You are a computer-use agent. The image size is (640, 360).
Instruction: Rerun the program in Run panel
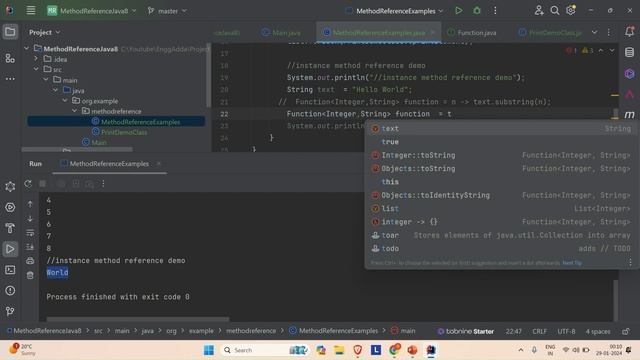point(28,184)
